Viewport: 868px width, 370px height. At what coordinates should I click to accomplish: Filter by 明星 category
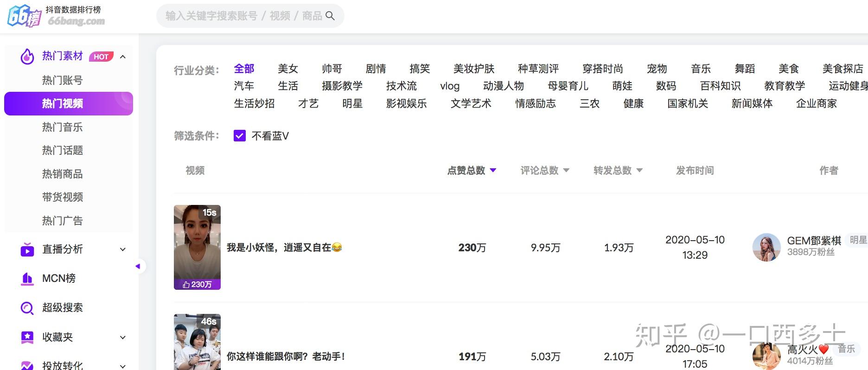pos(352,103)
